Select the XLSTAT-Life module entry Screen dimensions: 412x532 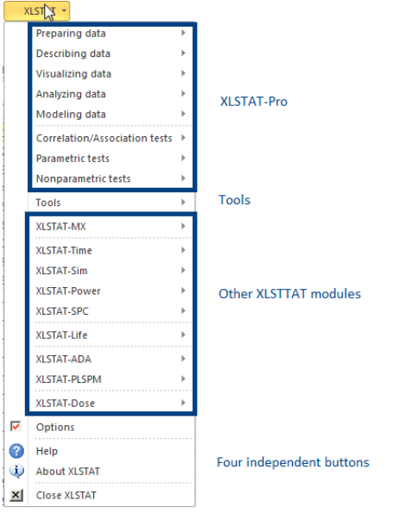pyautogui.click(x=111, y=335)
